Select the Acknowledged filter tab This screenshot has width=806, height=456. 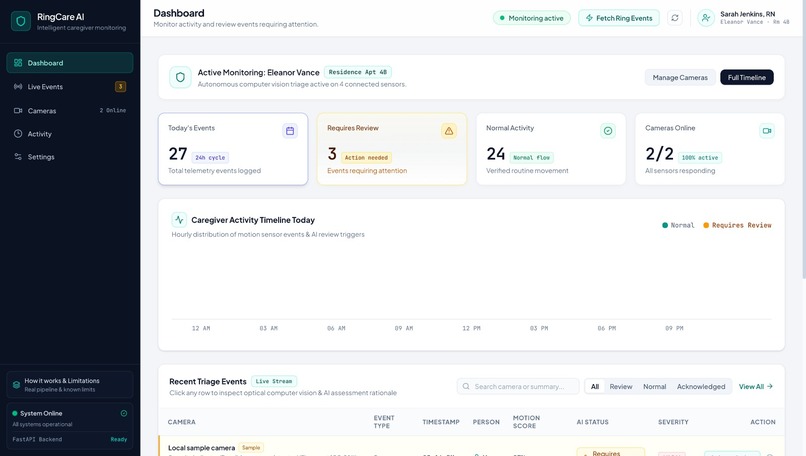tap(701, 387)
